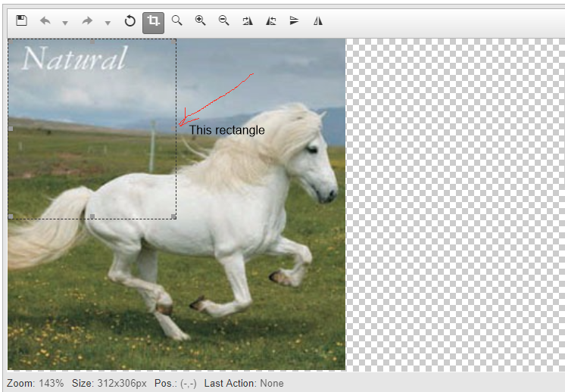Click the crop selection's top-middle edge handle
Viewport: 565px width, 392px height.
click(x=92, y=42)
